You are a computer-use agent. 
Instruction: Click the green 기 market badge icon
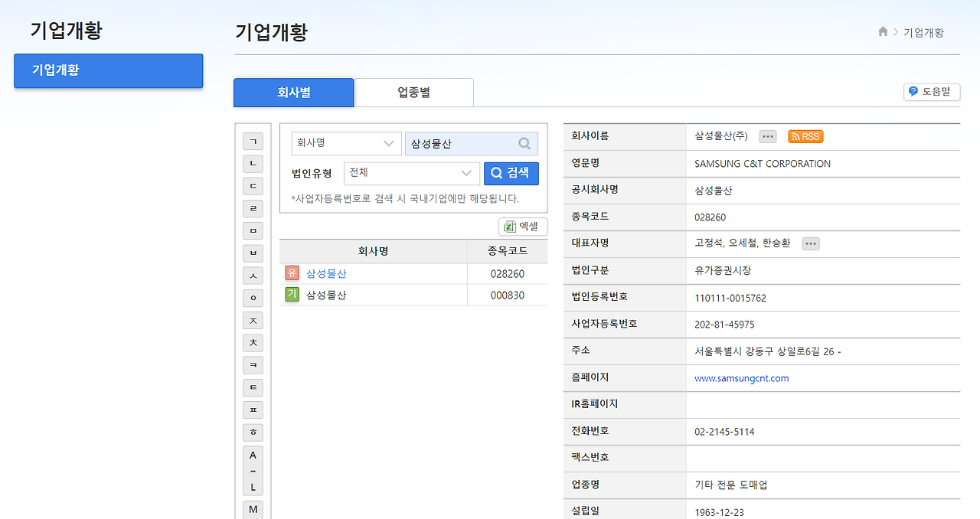(x=292, y=294)
